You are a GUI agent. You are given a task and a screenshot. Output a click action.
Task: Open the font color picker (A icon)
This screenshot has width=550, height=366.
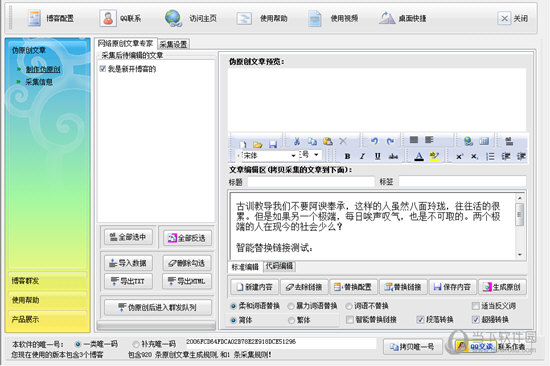click(x=419, y=156)
